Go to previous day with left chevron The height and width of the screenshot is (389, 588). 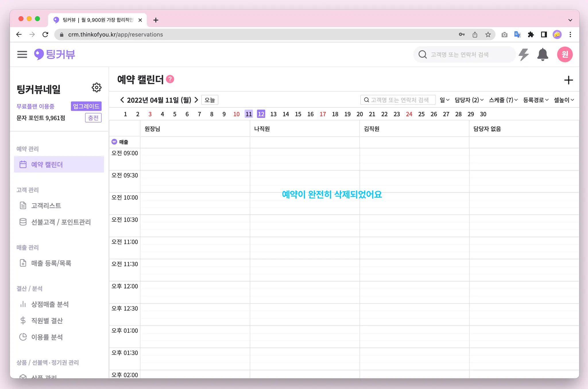122,100
